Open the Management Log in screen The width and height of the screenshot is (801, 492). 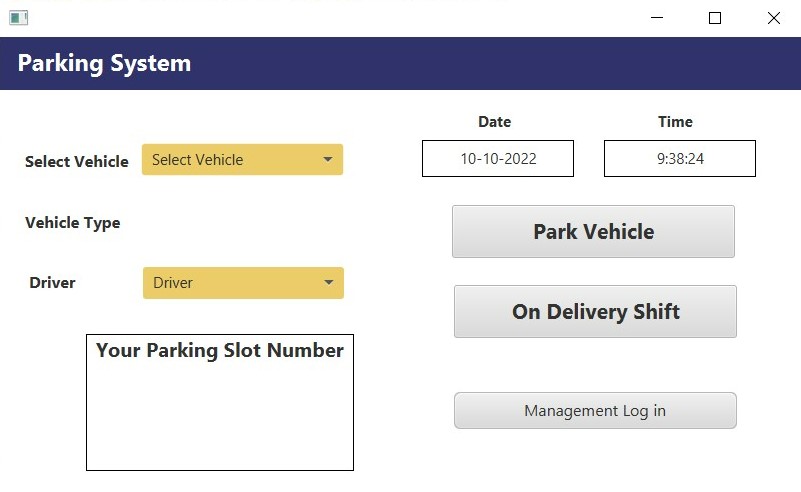595,411
